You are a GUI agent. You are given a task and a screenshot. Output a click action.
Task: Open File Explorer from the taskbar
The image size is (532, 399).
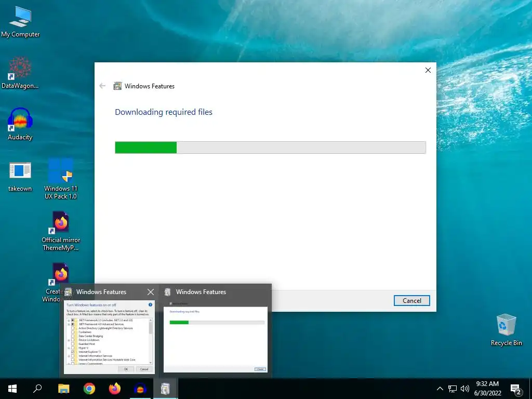pyautogui.click(x=63, y=389)
